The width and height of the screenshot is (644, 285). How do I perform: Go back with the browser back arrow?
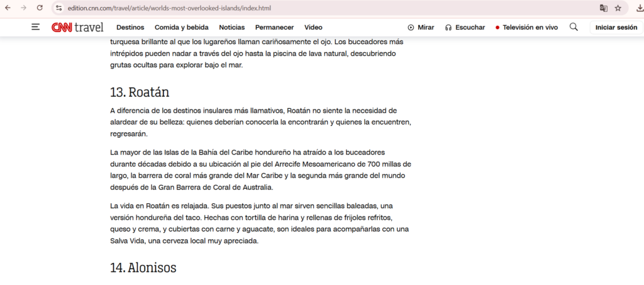[8, 8]
